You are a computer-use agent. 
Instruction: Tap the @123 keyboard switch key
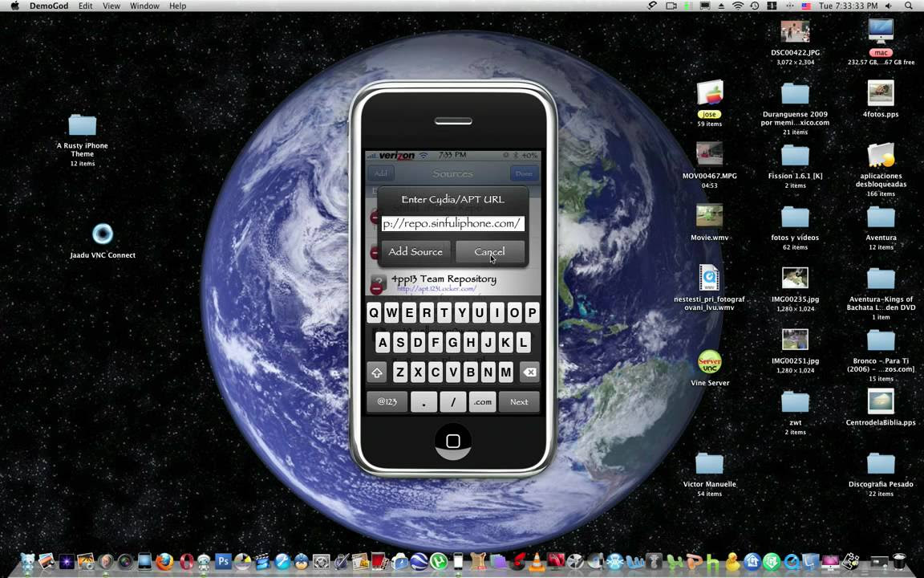point(387,402)
